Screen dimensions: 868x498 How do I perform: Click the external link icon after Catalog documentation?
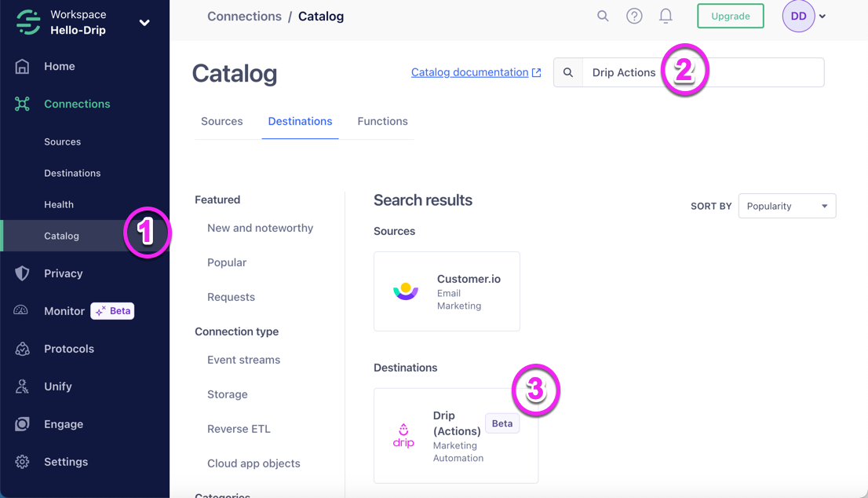[536, 72]
